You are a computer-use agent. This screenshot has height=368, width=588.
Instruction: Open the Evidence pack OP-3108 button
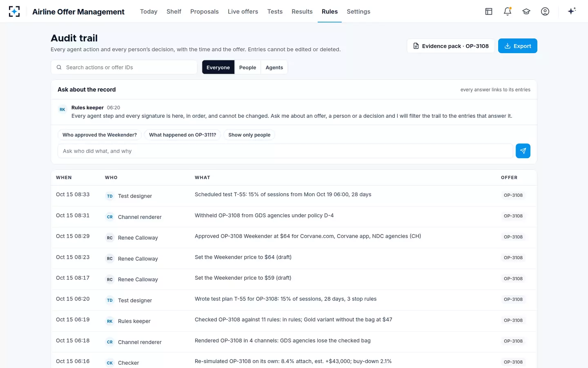[451, 46]
